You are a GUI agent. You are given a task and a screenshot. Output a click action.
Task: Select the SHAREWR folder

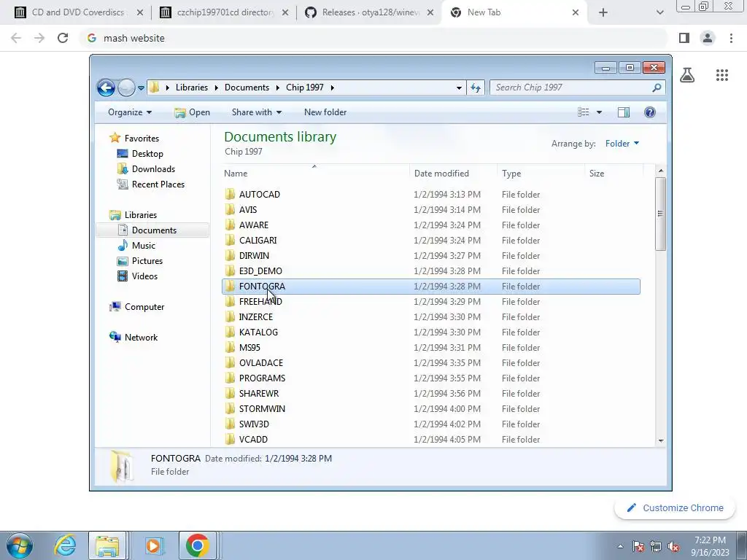431,393
